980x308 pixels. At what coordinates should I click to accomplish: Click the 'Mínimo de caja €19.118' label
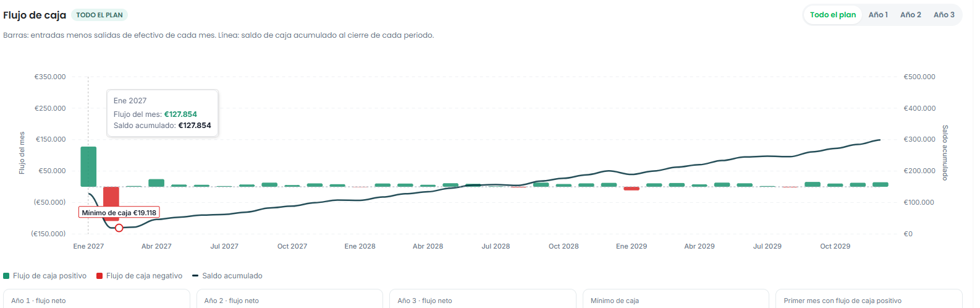point(119,212)
